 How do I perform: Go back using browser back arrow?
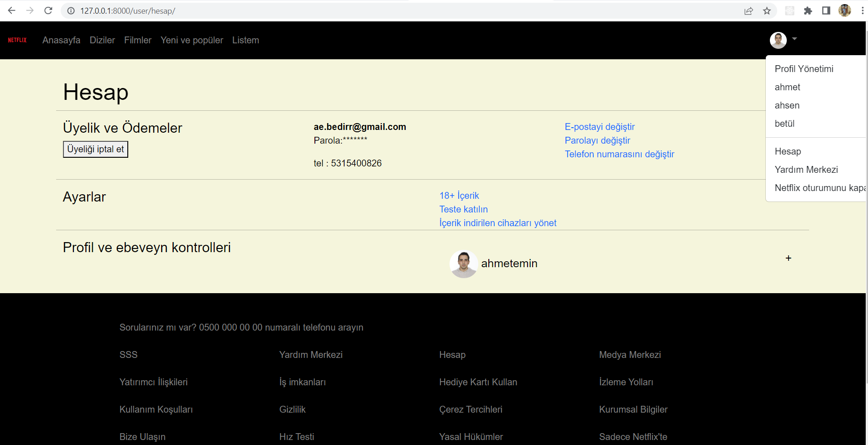(12, 10)
